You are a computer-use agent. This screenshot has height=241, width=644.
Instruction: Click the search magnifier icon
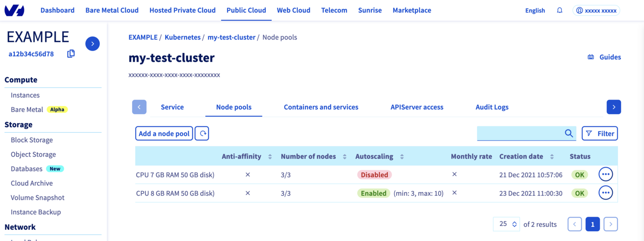569,134
